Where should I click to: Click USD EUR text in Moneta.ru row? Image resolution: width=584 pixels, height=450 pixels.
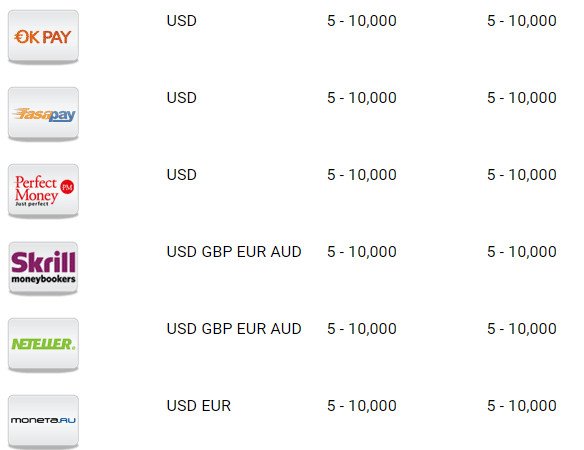pos(199,406)
